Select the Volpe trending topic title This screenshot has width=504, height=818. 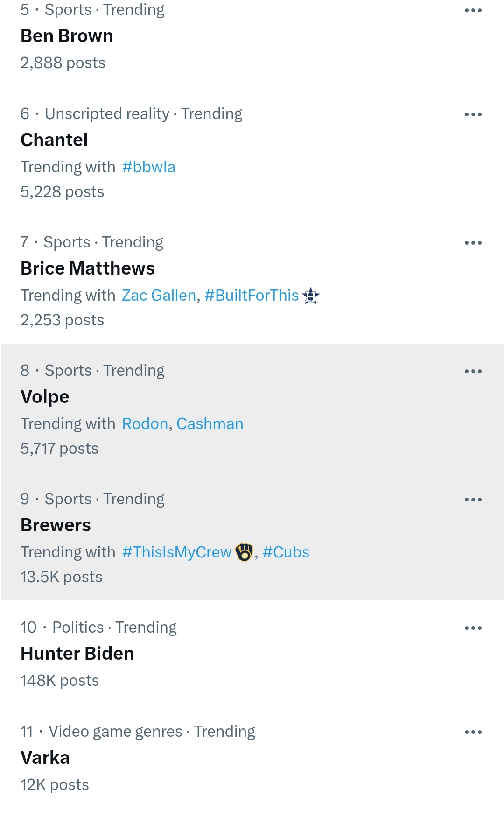[45, 397]
